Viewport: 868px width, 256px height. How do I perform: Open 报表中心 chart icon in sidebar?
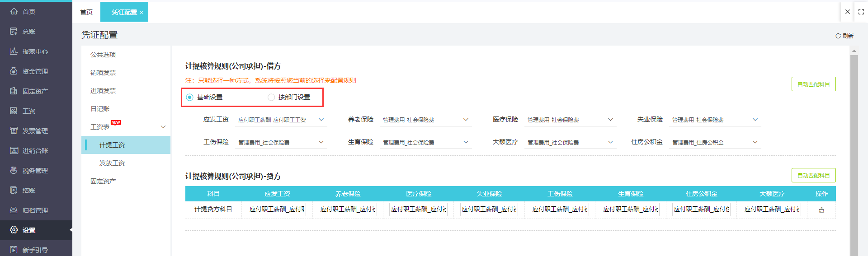(14, 51)
